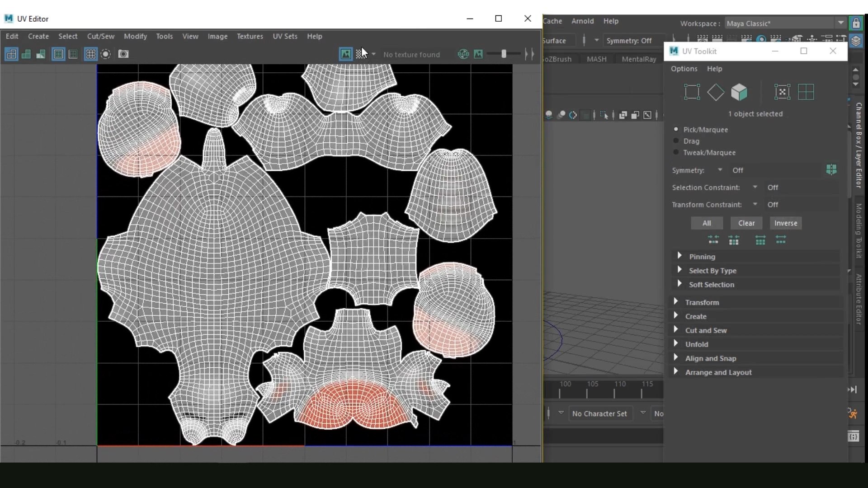This screenshot has height=488, width=868.
Task: Expand the Unfold section
Action: [x=756, y=344]
